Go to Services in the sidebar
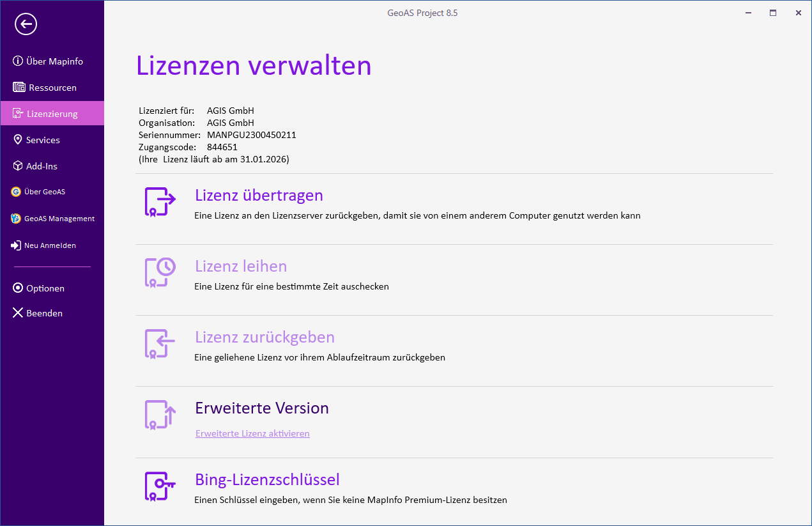Viewport: 812px width, 526px height. coord(43,140)
